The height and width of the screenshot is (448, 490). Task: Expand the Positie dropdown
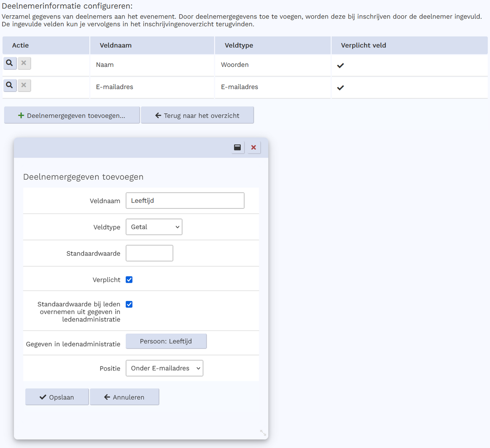click(x=164, y=368)
